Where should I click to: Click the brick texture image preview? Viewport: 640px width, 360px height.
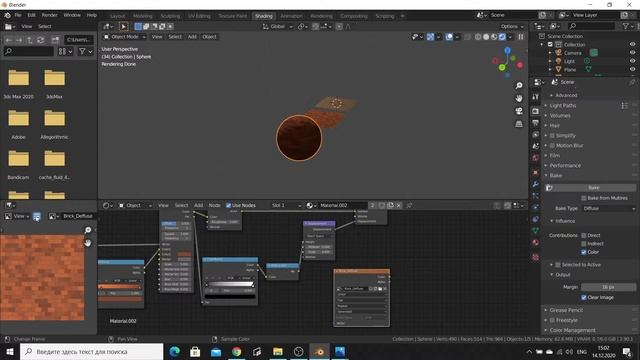coord(42,278)
